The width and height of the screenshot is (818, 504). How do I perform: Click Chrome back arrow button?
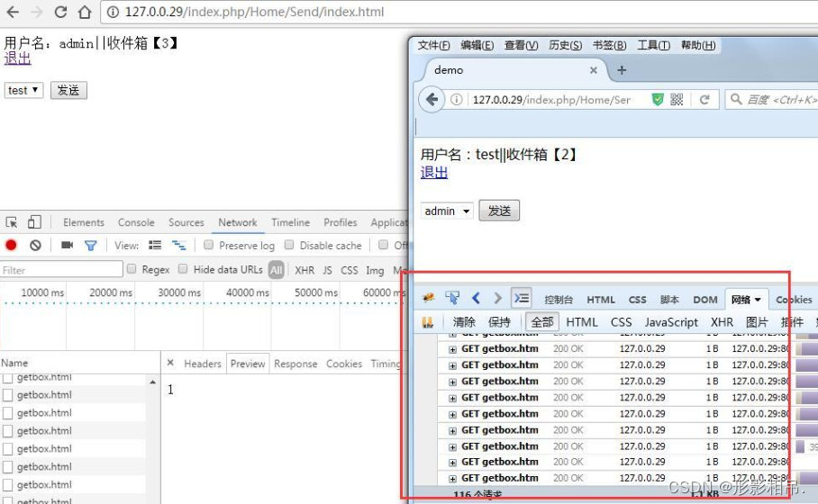coord(13,12)
